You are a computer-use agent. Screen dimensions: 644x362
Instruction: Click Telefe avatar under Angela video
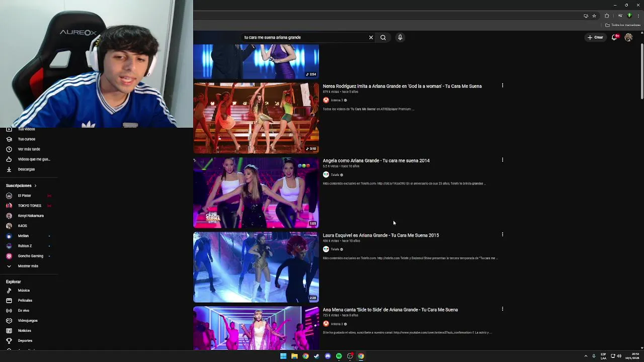pos(326,174)
